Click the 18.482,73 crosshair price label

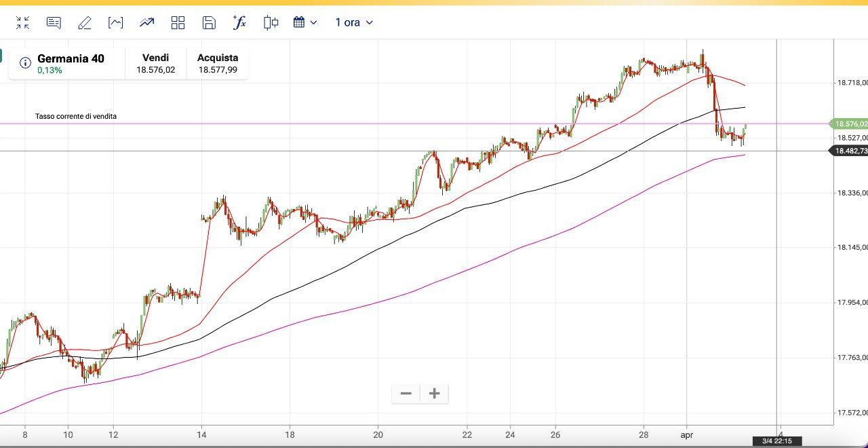(849, 151)
